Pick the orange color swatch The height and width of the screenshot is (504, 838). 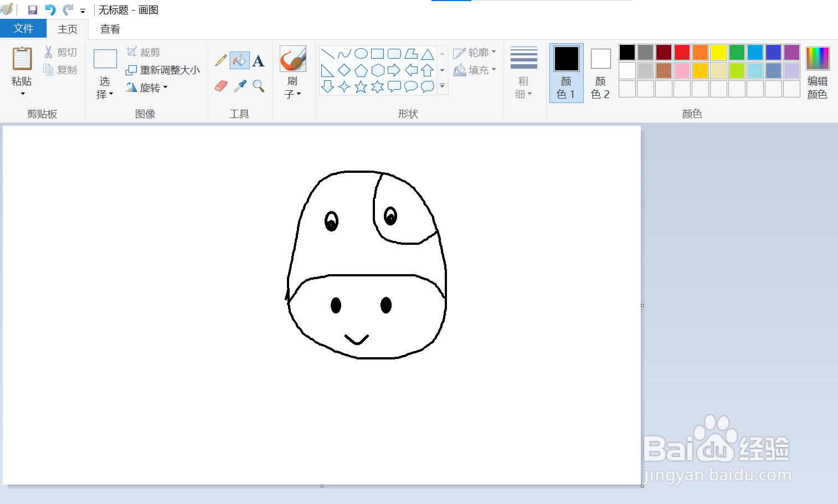pyautogui.click(x=700, y=52)
